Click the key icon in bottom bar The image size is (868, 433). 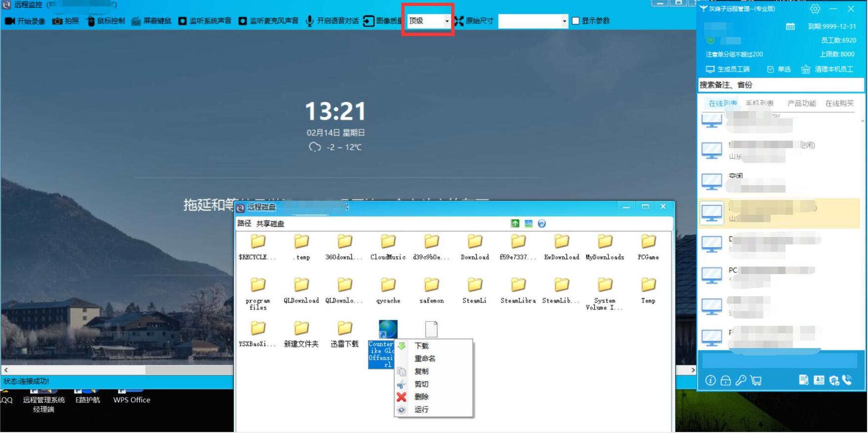pos(741,380)
